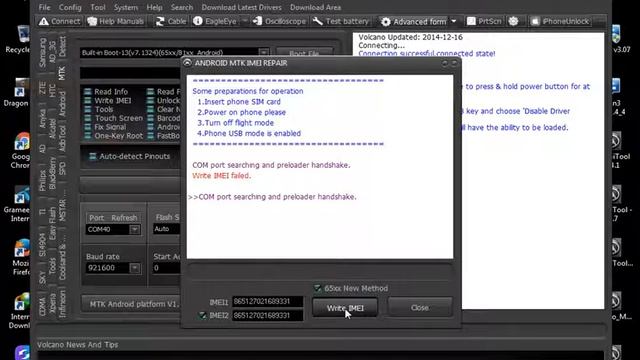The image size is (640, 360).
Task: Select the Read Info option
Action: point(106,91)
